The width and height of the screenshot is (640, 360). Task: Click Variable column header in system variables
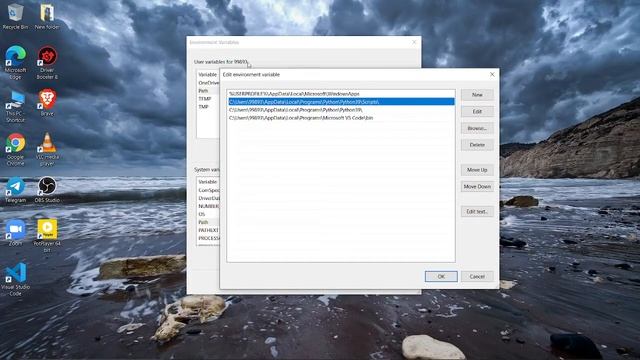click(208, 182)
